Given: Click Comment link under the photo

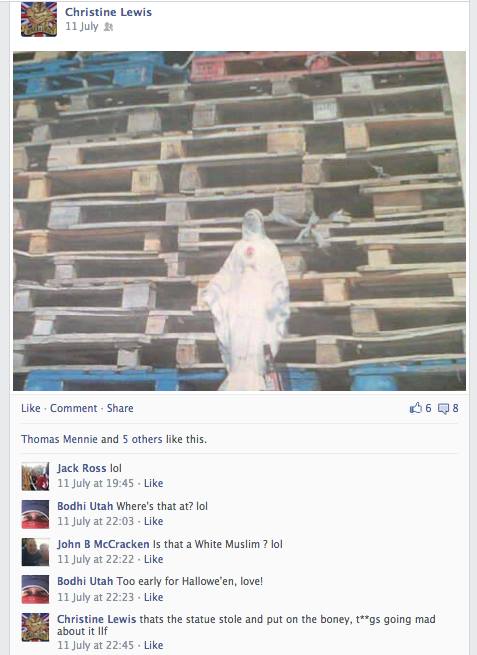Looking at the screenshot, I should coord(74,408).
